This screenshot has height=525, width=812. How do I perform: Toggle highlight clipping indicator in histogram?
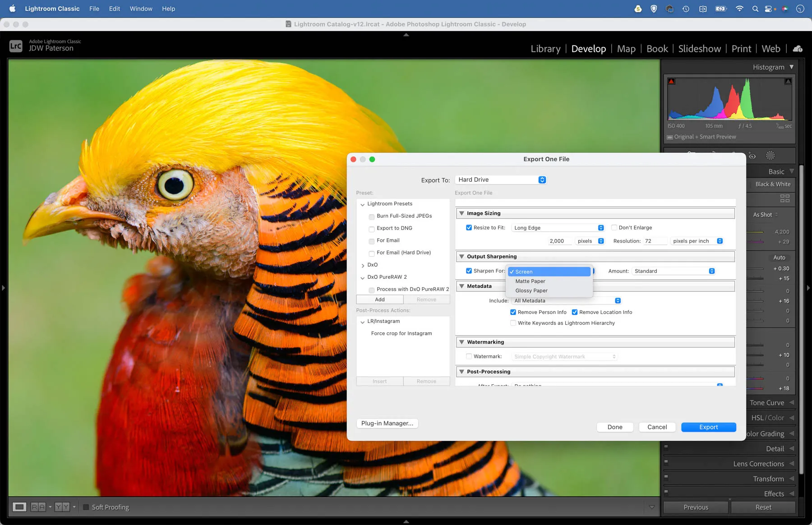pos(788,82)
